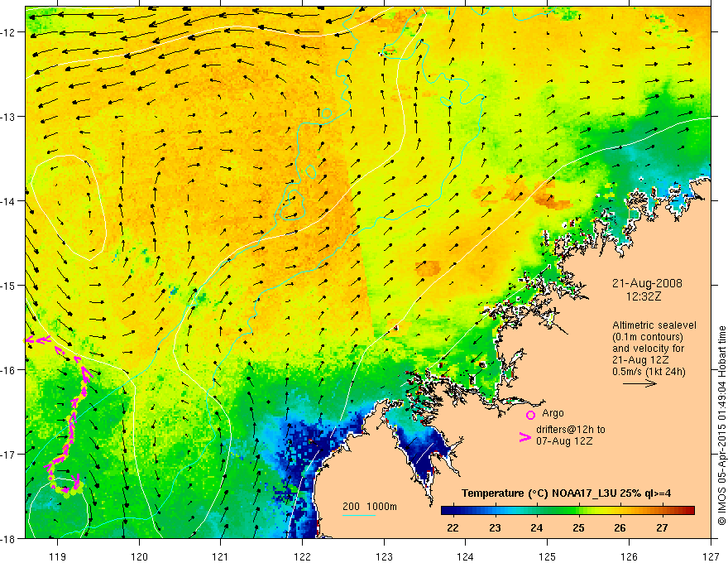
Task: Click latitude axis label '-18'
Action: tap(8, 539)
